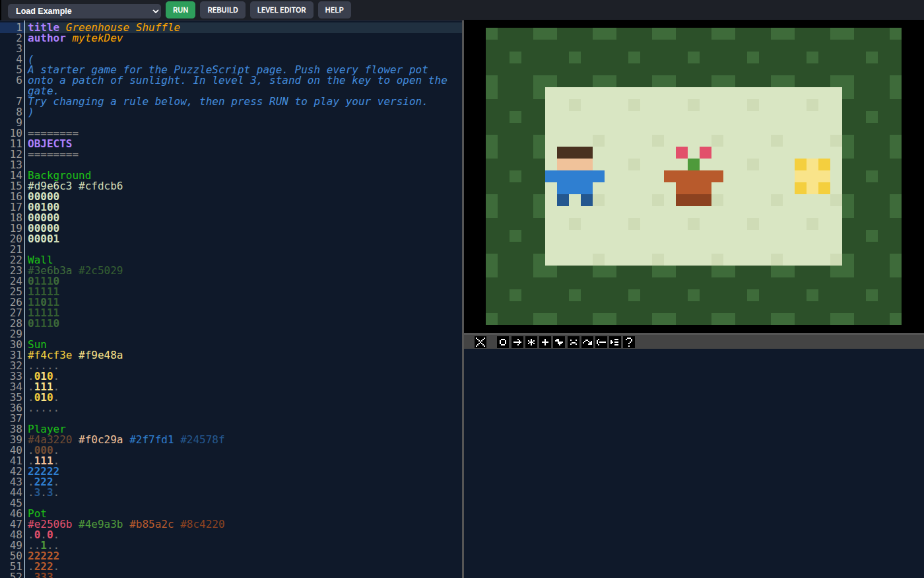Click the Background color code #d9e6c3
Image resolution: width=924 pixels, height=578 pixels.
click(x=50, y=186)
